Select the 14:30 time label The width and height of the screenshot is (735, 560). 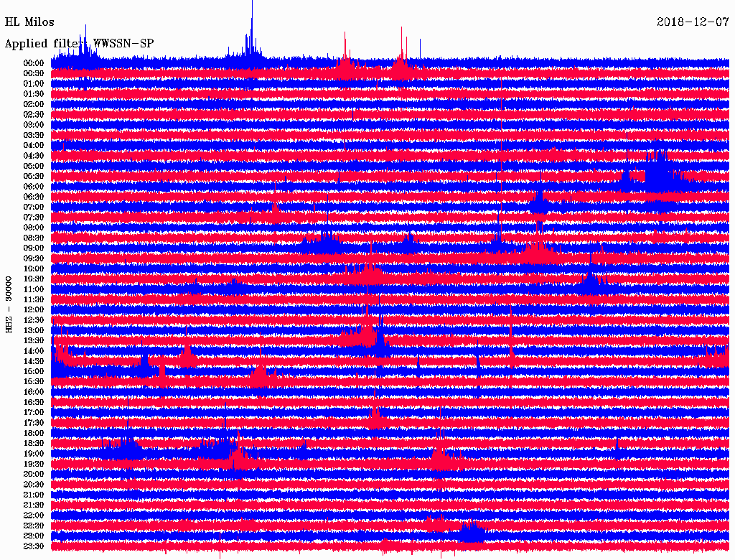click(x=34, y=361)
